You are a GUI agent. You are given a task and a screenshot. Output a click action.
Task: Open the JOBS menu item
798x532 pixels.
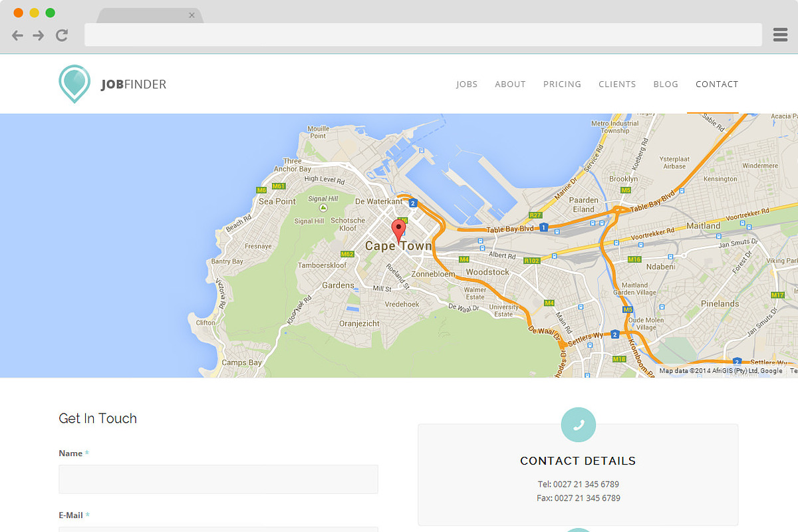pyautogui.click(x=467, y=84)
